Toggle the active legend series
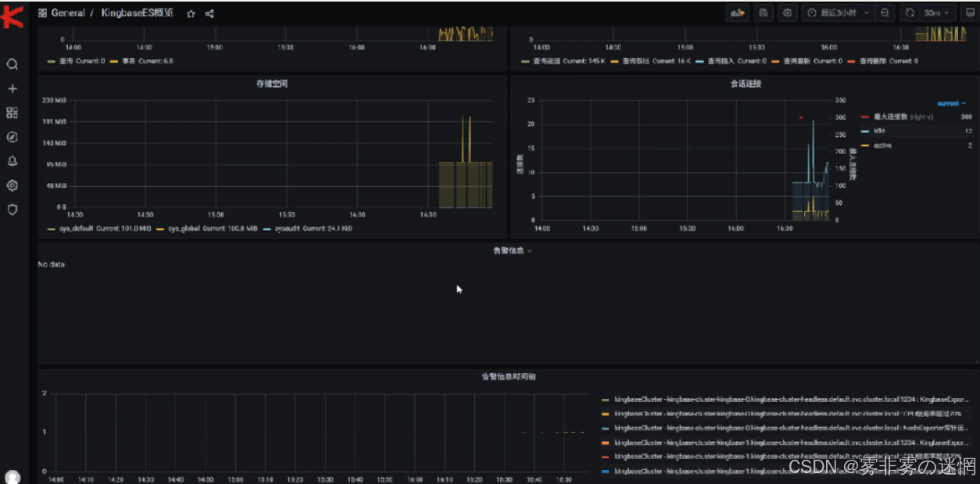 tap(882, 145)
